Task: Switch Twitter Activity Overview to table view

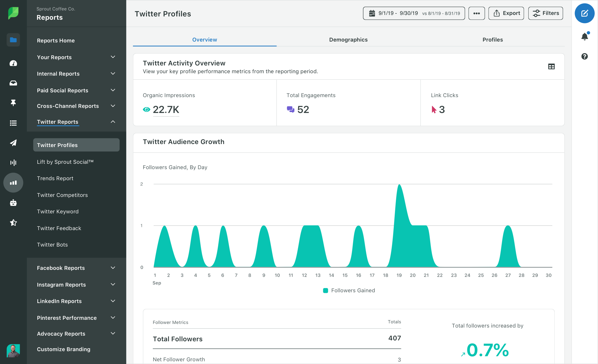Action: [551, 67]
